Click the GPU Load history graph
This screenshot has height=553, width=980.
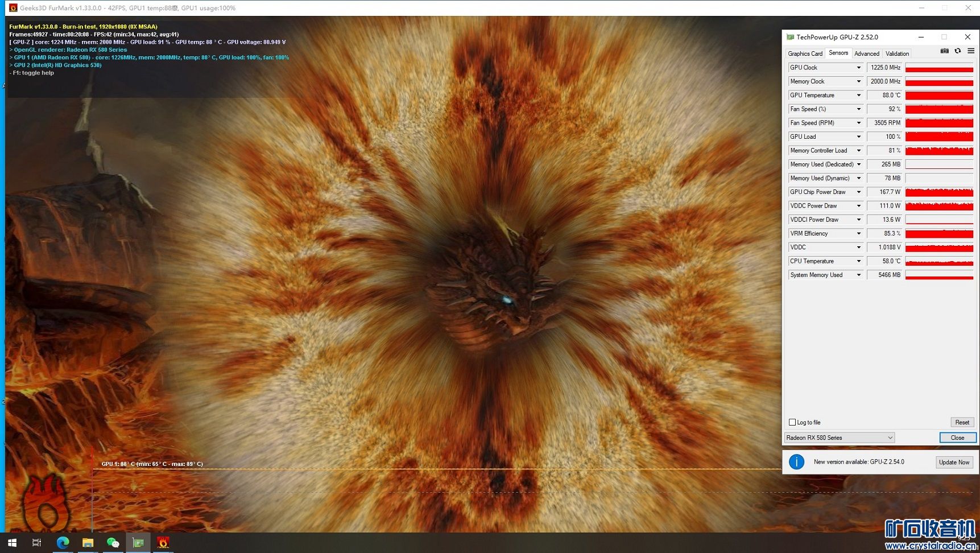939,137
